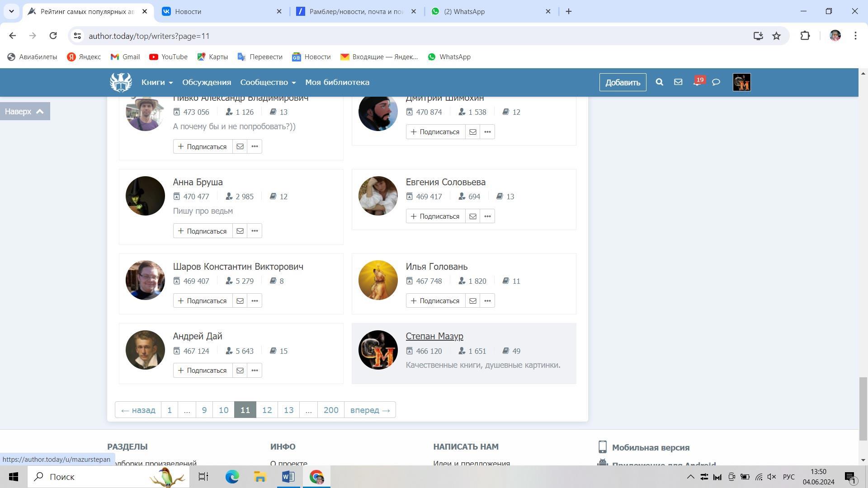Click the envelope icon for Андрей Дай

click(240, 371)
